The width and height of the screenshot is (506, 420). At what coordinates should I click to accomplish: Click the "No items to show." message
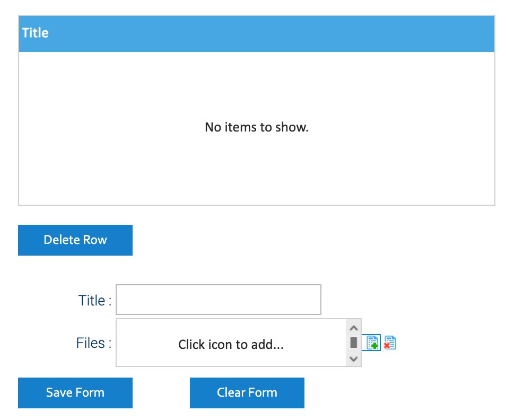click(x=256, y=127)
